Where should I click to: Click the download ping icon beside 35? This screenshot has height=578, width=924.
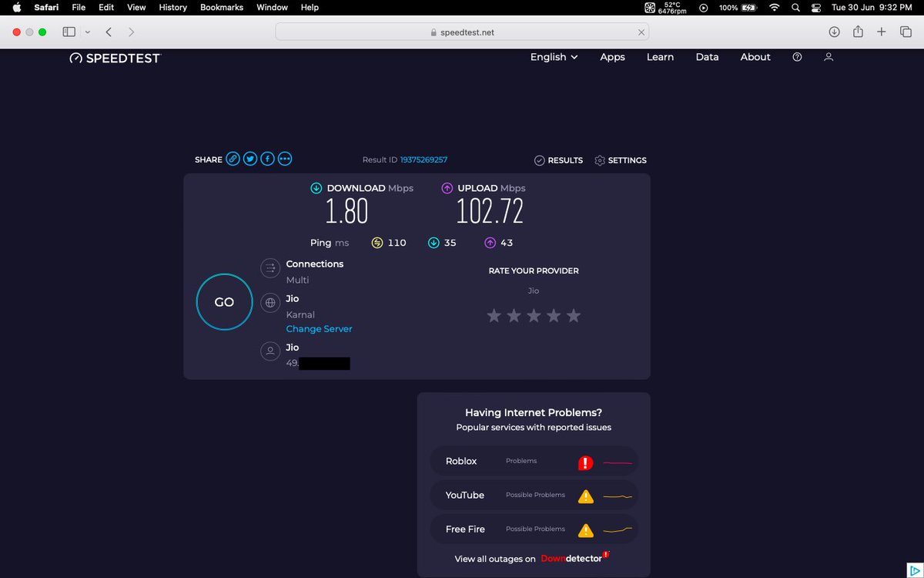(434, 243)
